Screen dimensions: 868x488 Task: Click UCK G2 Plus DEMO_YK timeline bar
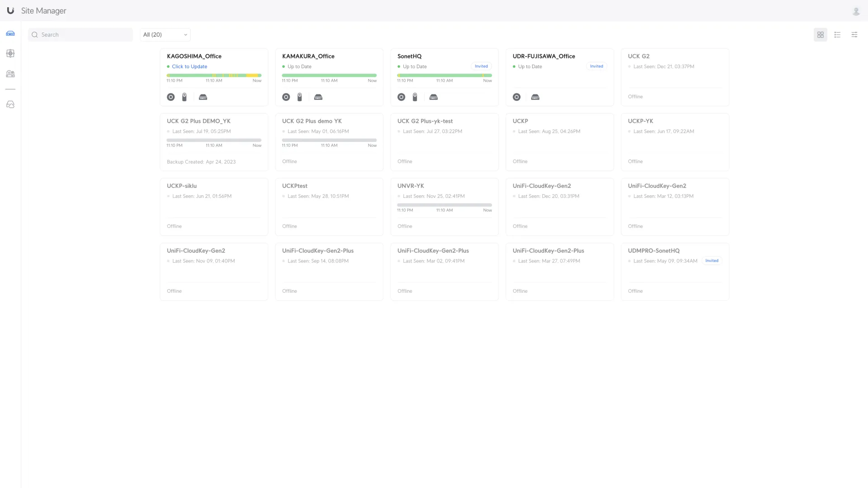[214, 140]
